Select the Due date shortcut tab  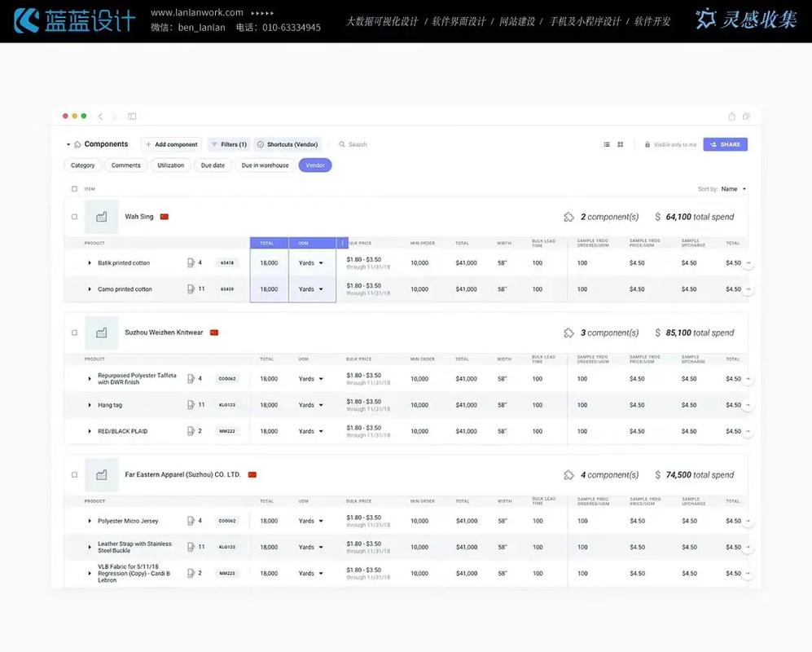[213, 165]
